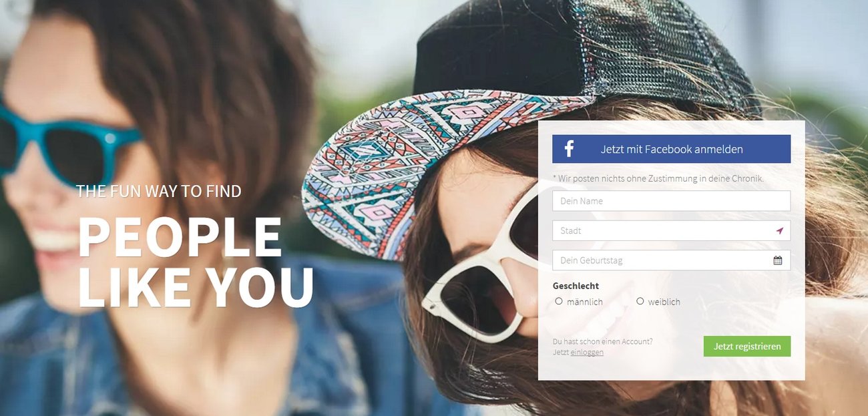Click the 'Du hast schon einen Account?' text

click(x=603, y=341)
